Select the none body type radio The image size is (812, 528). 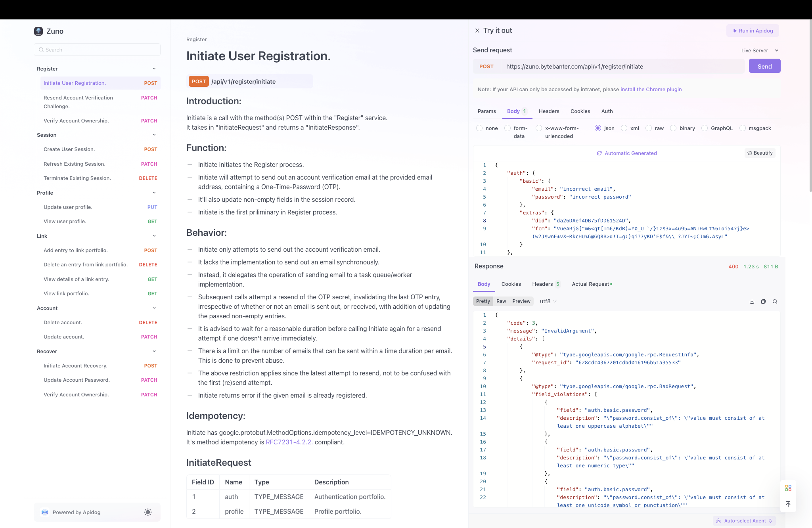[479, 128]
